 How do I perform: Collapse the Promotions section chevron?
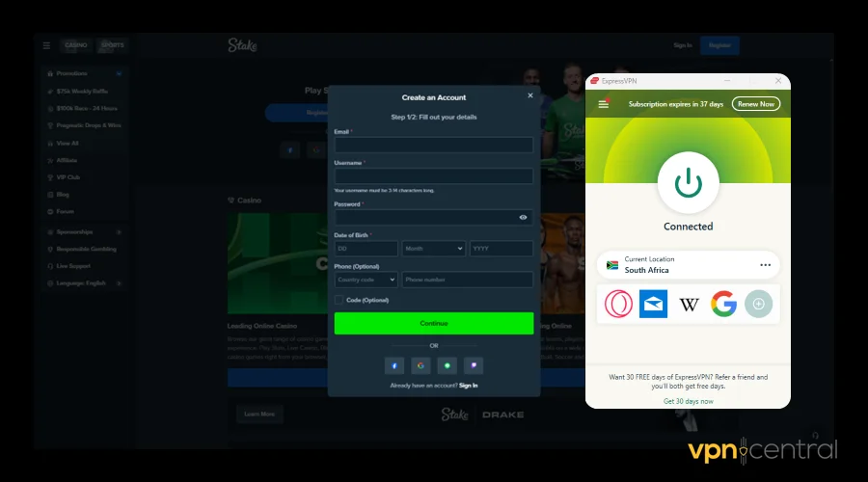(119, 73)
